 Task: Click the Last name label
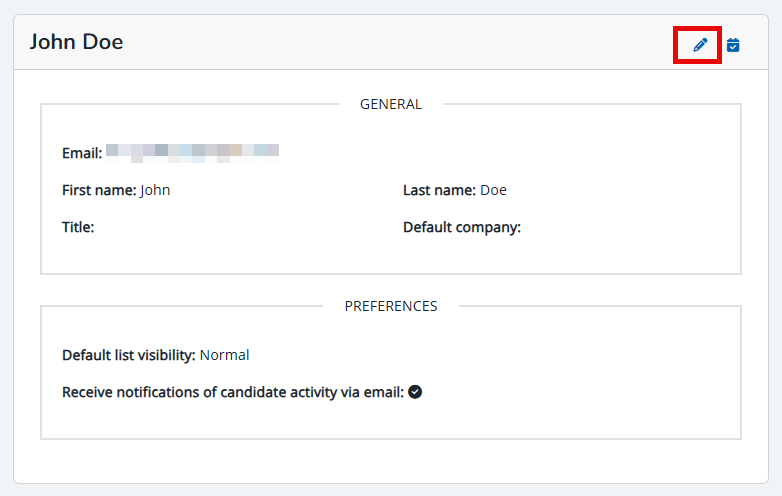(x=439, y=190)
